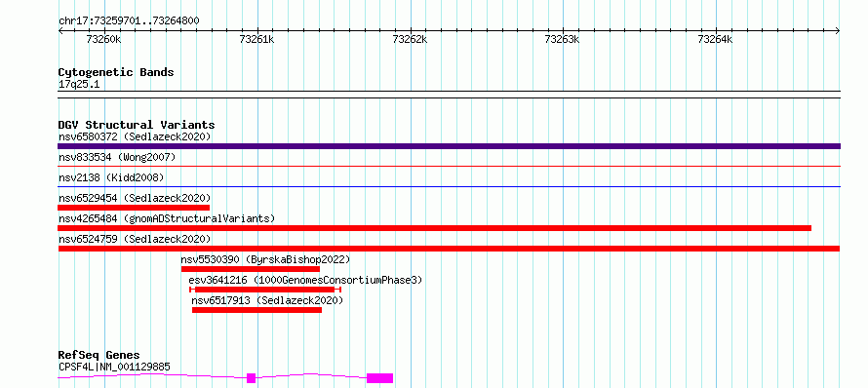Click the chr17:73259701..73264800 coordinate label
The height and width of the screenshot is (388, 868).
point(129,21)
